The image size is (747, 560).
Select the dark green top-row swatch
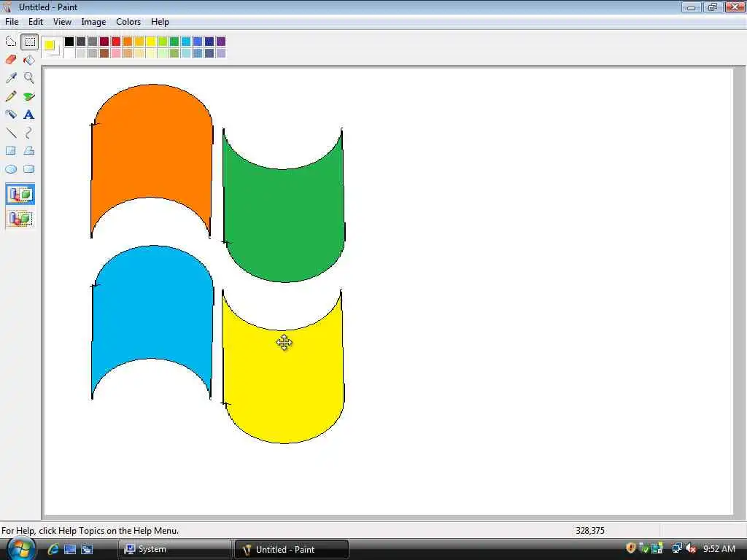click(174, 42)
